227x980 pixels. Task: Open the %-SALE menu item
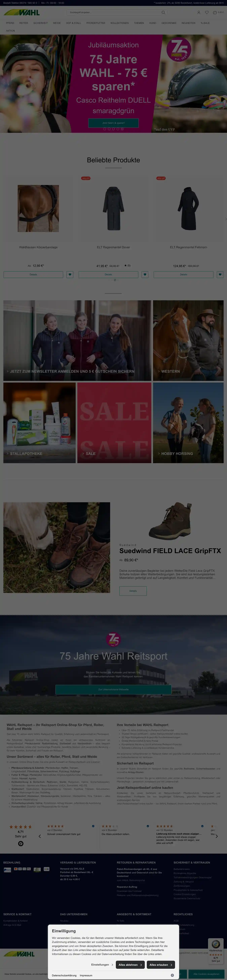pyautogui.click(x=205, y=23)
